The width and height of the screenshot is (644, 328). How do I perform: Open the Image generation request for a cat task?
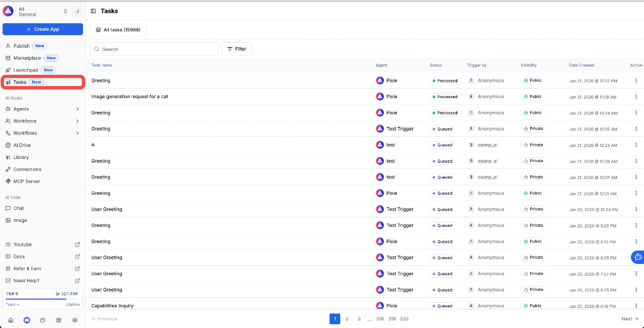tap(130, 97)
